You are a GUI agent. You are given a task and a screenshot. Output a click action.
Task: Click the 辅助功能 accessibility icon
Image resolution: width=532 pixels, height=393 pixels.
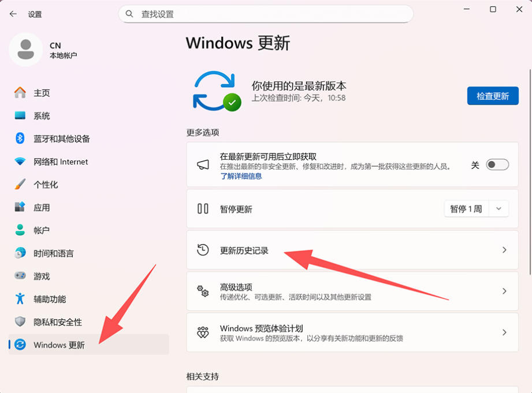pyautogui.click(x=20, y=299)
